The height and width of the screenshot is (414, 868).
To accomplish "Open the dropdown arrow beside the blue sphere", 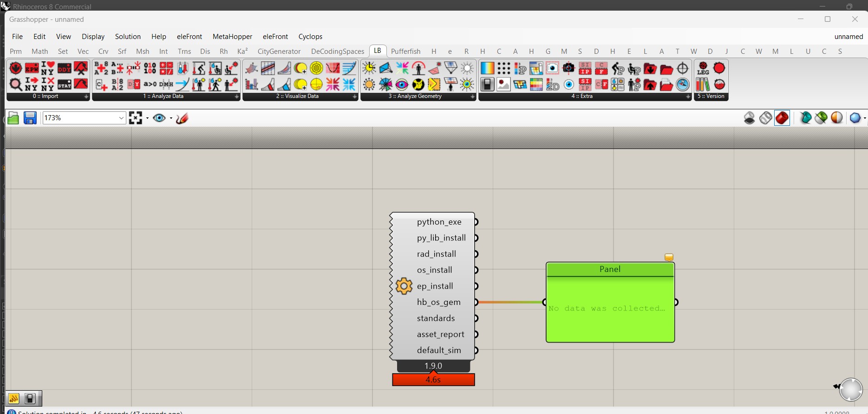I will pos(864,118).
